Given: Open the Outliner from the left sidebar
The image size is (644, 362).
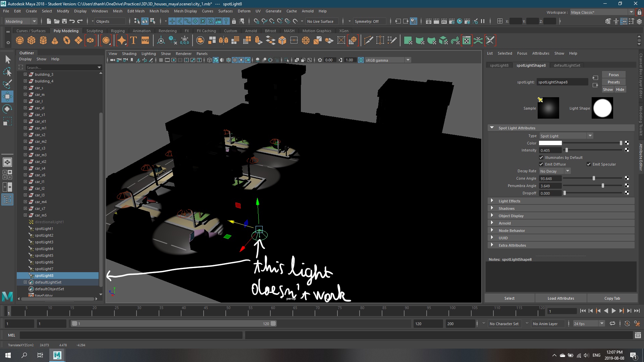Looking at the screenshot, I should pyautogui.click(x=7, y=199).
